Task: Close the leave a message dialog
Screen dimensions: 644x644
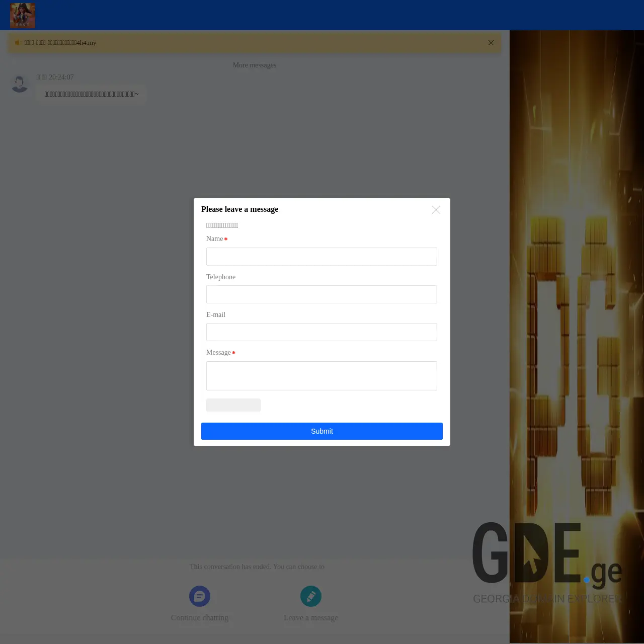Action: pyautogui.click(x=436, y=210)
